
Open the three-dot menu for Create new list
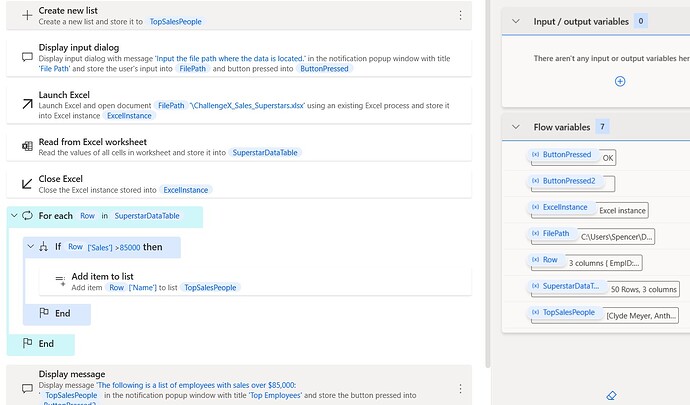pyautogui.click(x=460, y=15)
